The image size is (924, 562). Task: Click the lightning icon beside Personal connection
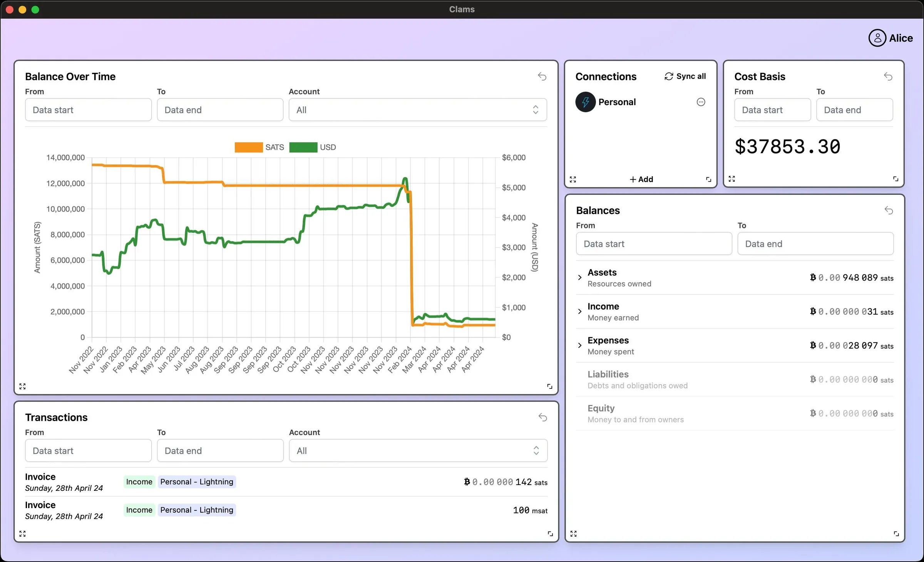point(585,102)
